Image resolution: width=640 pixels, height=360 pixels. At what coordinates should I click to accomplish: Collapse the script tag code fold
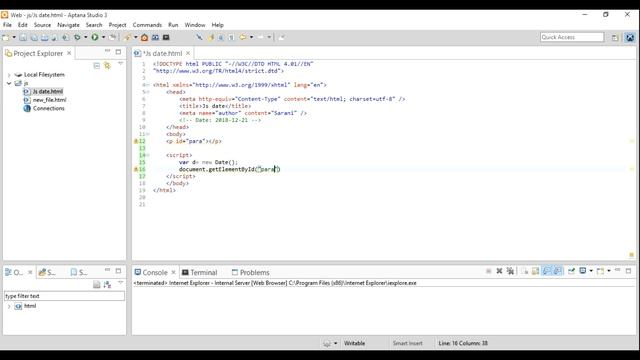pyautogui.click(x=148, y=155)
